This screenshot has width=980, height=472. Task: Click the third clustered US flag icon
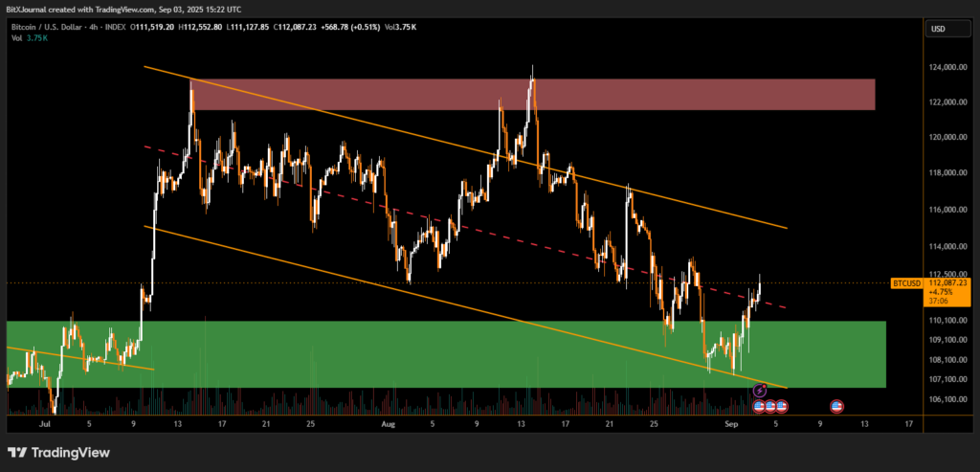click(782, 406)
